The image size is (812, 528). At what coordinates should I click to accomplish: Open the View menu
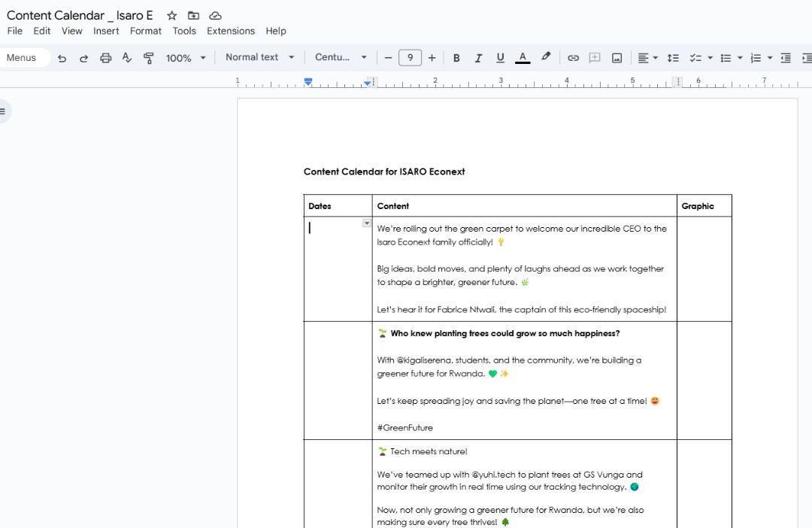72,31
